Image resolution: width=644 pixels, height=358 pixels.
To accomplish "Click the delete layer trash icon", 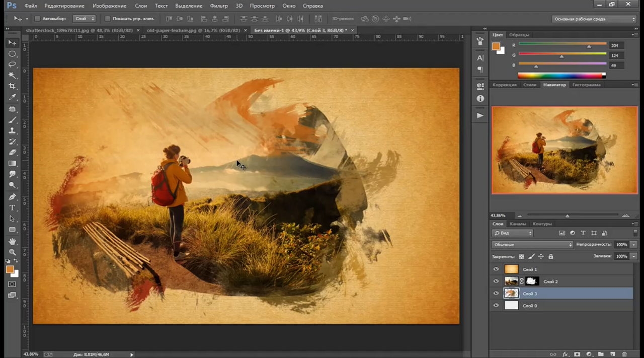I will pyautogui.click(x=624, y=354).
